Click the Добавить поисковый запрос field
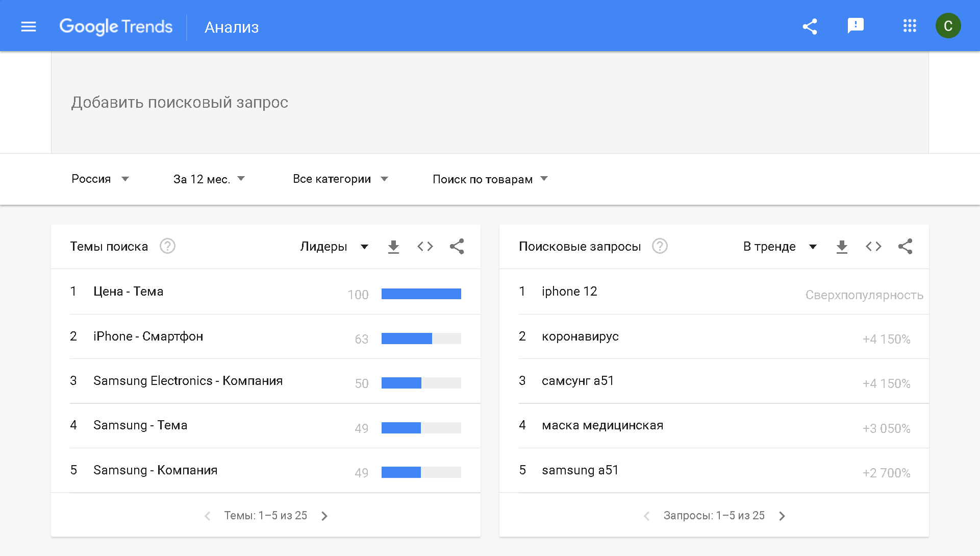 point(180,103)
